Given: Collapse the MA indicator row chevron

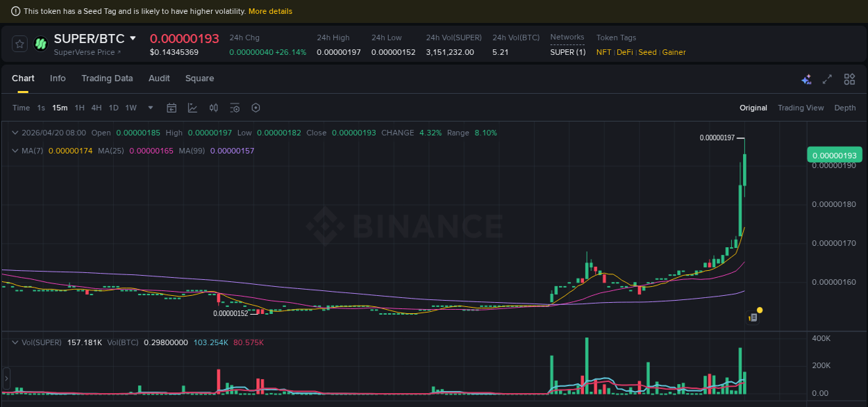Looking at the screenshot, I should 15,151.
